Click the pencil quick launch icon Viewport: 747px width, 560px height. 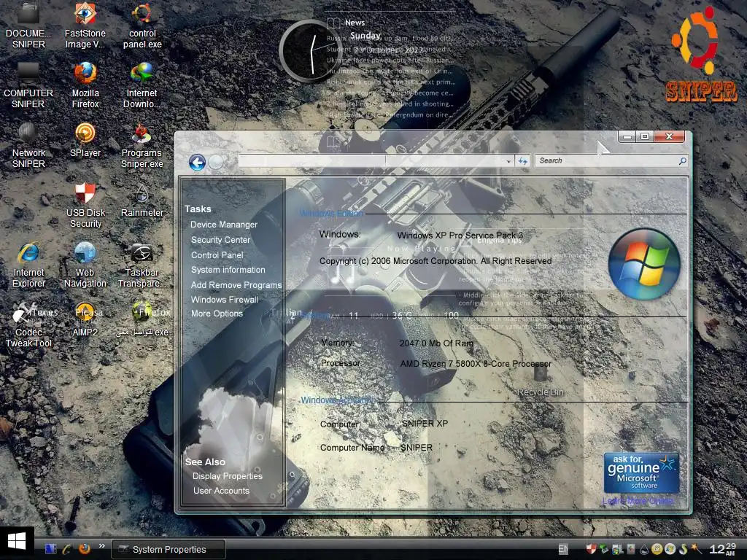pos(67,549)
